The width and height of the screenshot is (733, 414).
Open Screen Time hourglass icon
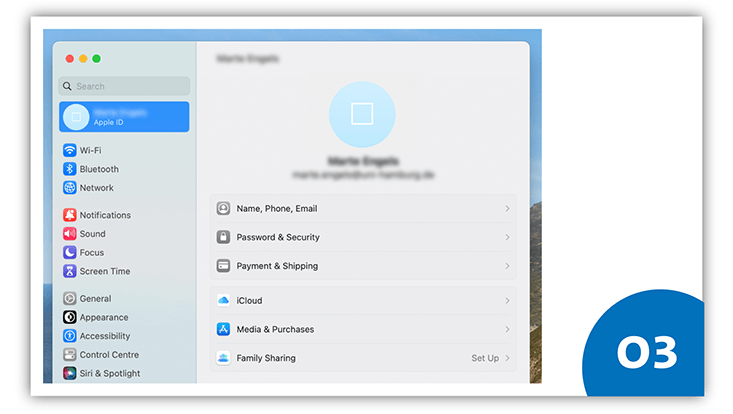[70, 271]
